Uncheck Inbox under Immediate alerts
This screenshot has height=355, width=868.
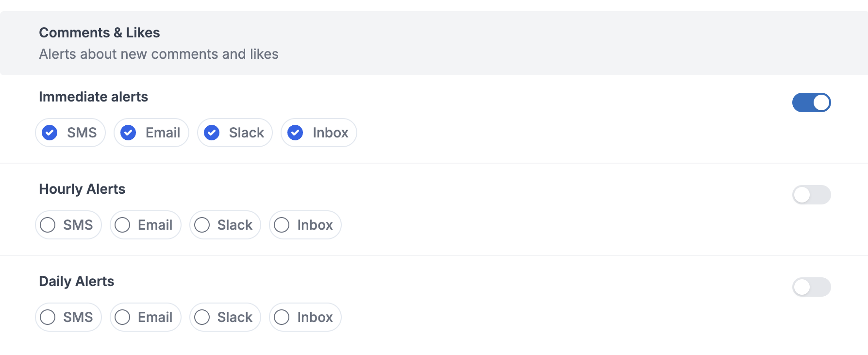pos(319,133)
